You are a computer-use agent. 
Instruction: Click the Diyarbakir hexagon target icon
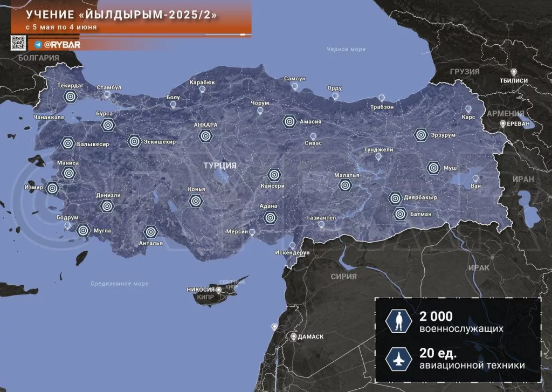pos(396,198)
